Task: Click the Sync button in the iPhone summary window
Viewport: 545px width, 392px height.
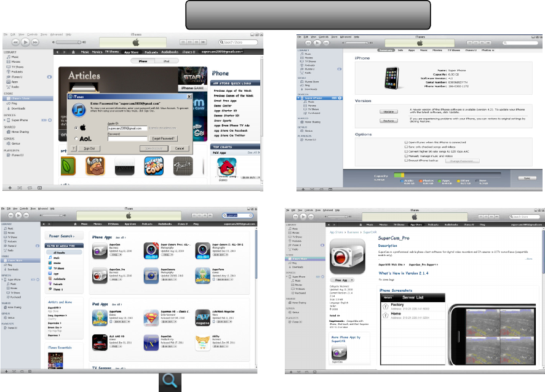Action: click(527, 178)
